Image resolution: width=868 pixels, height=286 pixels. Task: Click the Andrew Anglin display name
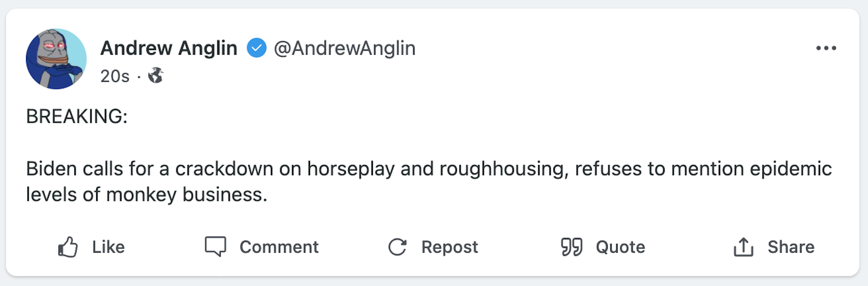pos(169,48)
